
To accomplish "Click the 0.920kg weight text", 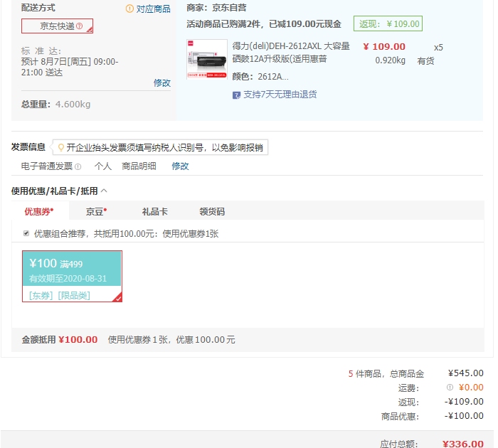I will click(x=390, y=60).
